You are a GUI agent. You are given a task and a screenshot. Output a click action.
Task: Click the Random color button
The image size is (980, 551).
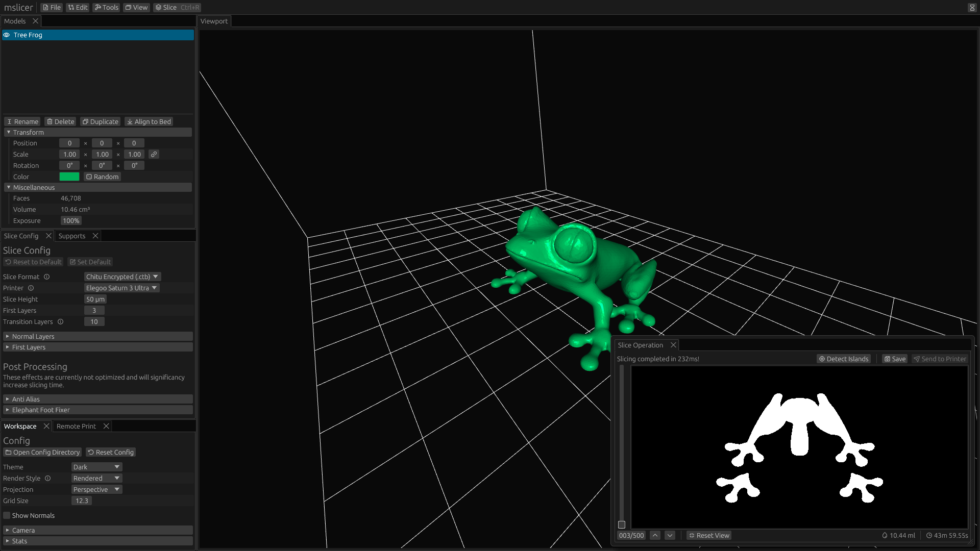tap(102, 177)
